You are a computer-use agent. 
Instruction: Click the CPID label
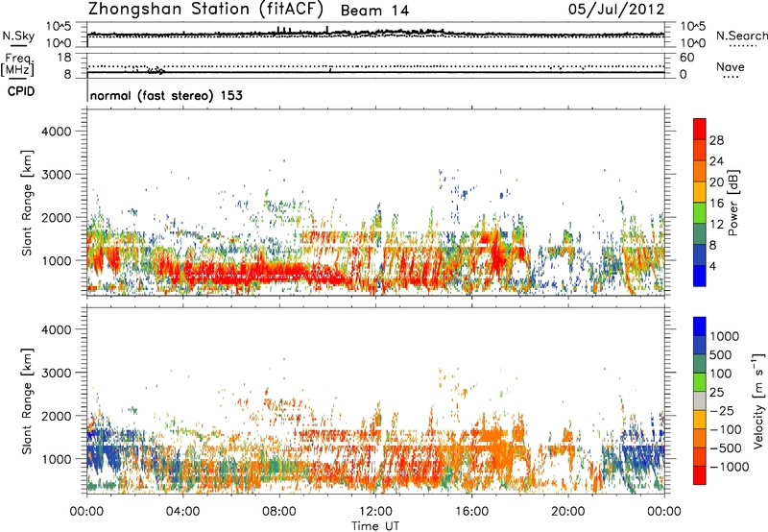point(21,91)
